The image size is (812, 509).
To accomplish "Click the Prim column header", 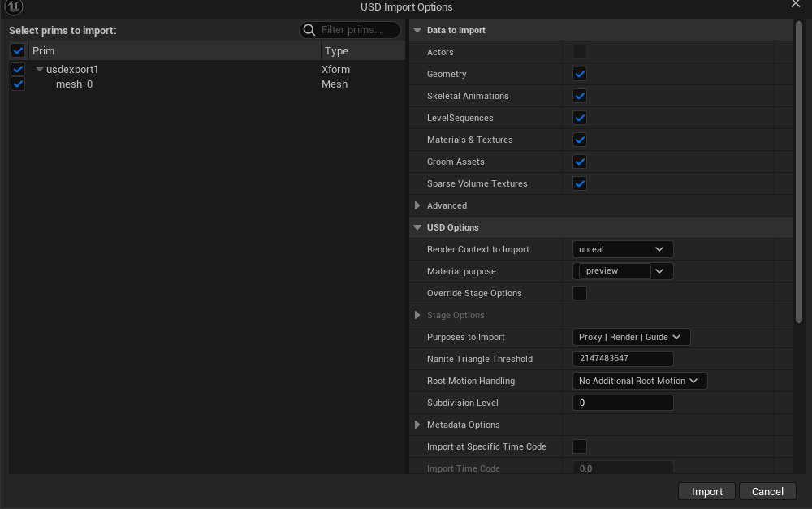I will coord(175,51).
